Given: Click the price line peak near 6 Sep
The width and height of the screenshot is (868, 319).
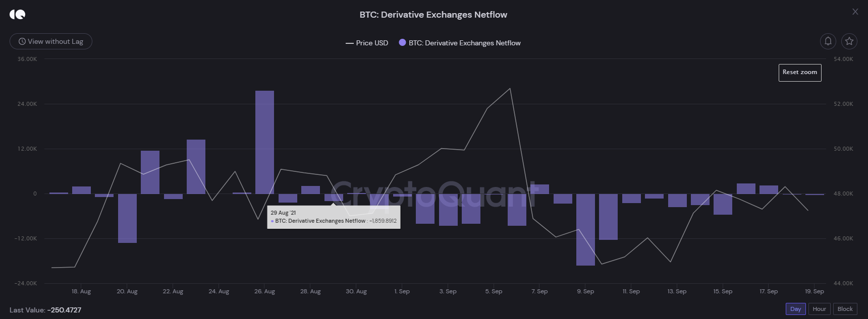Looking at the screenshot, I should pyautogui.click(x=510, y=89).
